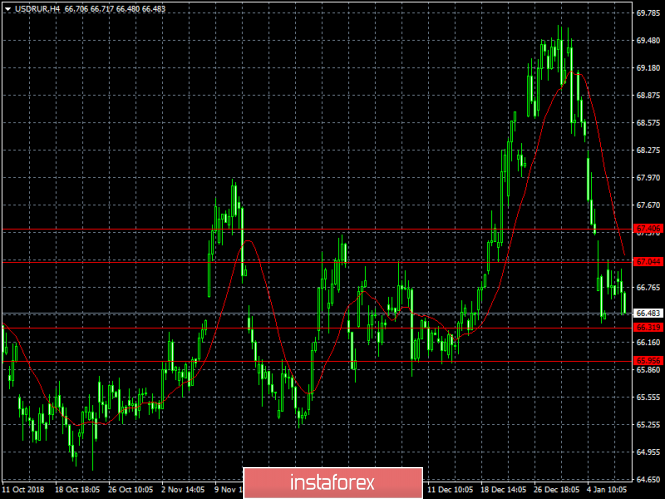Viewport: 665px width, 499px height.
Task: Click the 11 Oct 2018 date label
Action: tap(24, 491)
